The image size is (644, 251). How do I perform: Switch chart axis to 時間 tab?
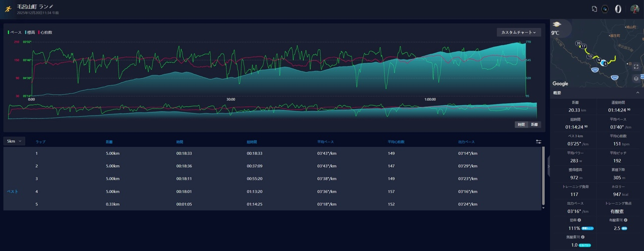click(x=521, y=125)
